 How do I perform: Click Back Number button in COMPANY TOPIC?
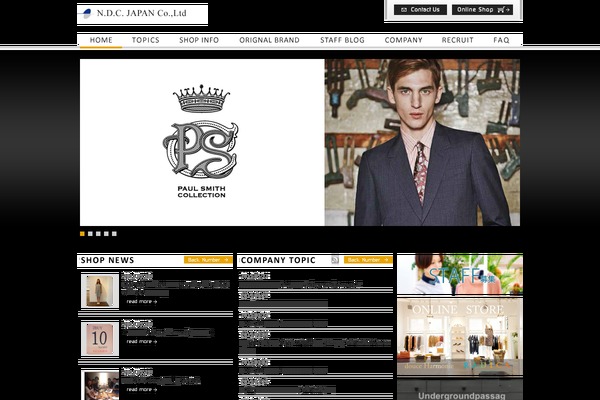(x=368, y=260)
